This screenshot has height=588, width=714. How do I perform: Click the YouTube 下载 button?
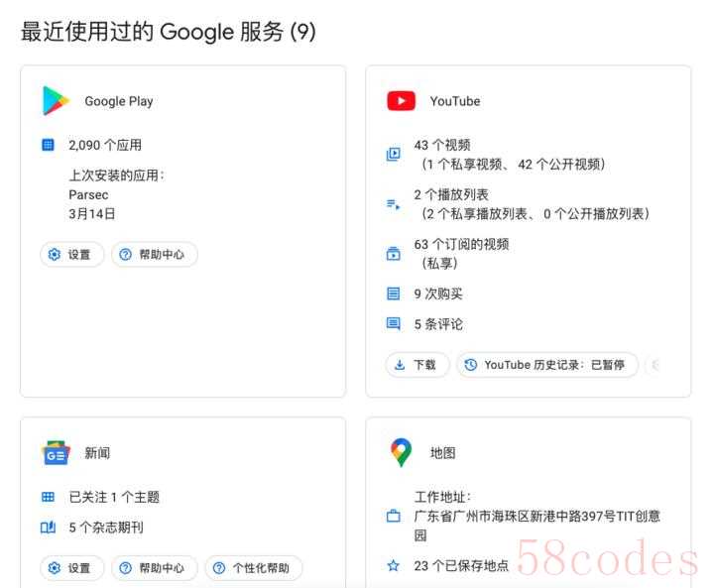tap(417, 365)
